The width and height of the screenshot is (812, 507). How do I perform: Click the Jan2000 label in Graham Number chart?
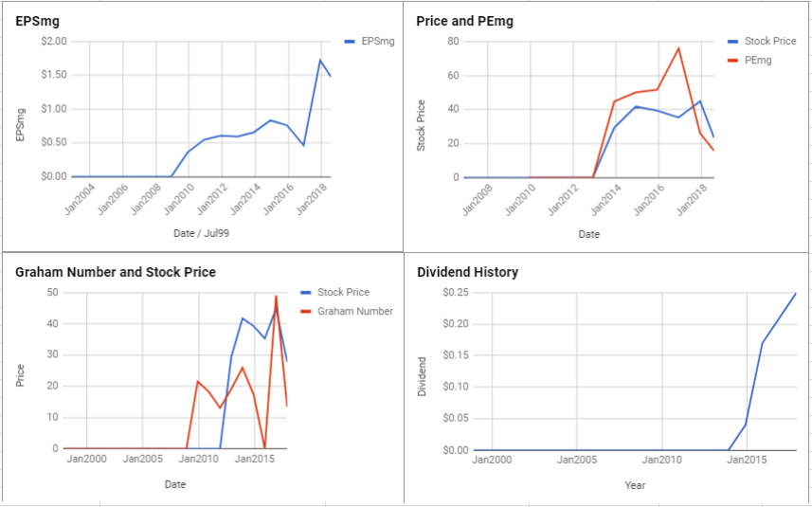coord(86,460)
